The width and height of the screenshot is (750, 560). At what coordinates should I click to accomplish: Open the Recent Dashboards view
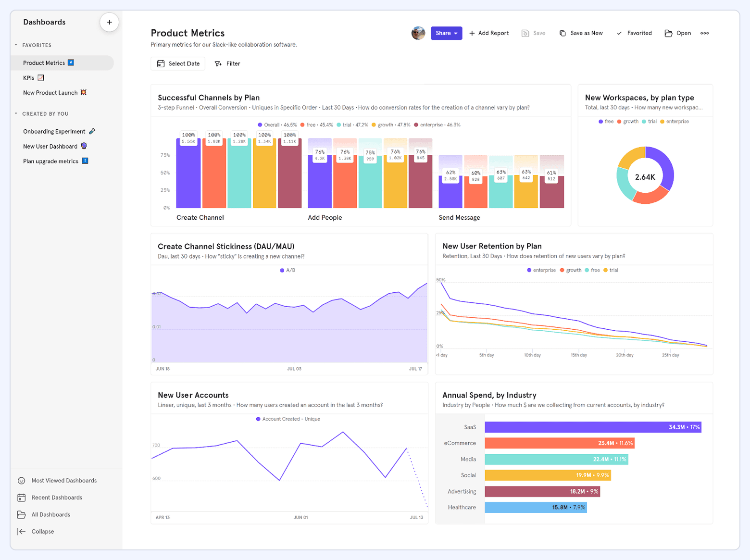pyautogui.click(x=57, y=497)
